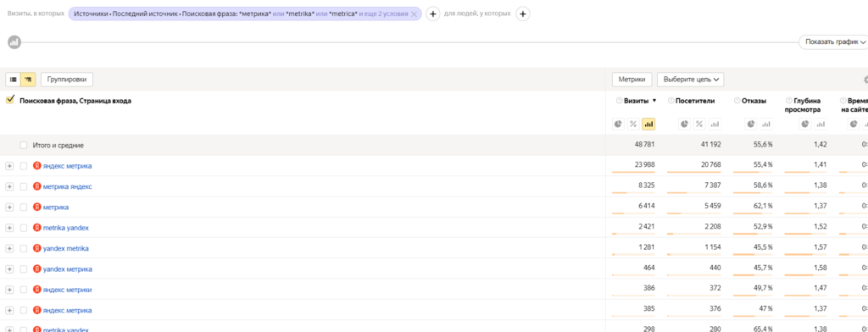This screenshot has height=332, width=868.
Task: Open info hint icon beside Визиты
Action: 619,101
